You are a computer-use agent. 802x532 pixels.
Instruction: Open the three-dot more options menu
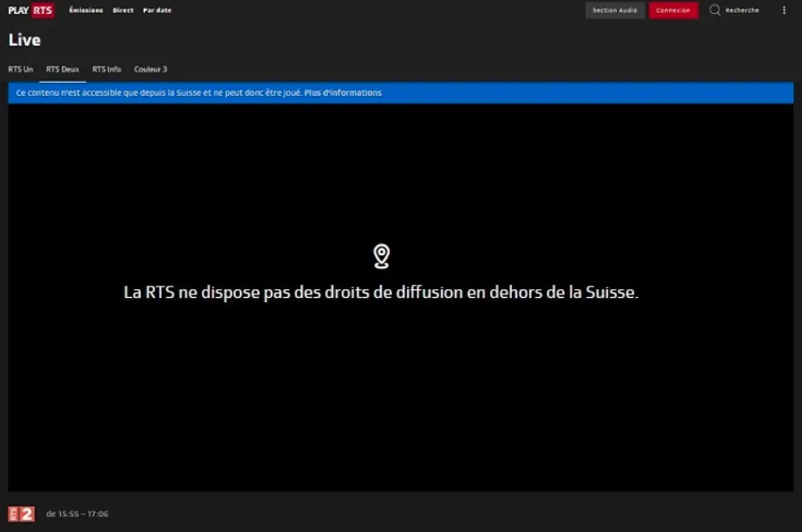[x=785, y=10]
